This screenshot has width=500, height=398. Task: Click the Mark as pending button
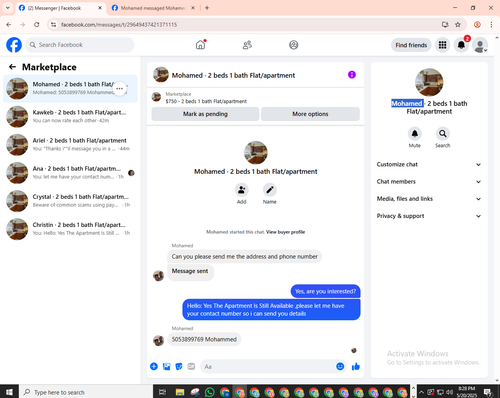click(205, 114)
